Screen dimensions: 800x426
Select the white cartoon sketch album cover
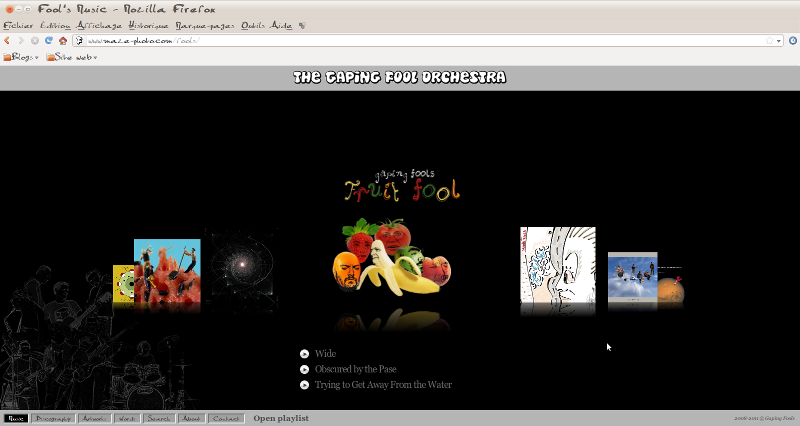557,264
